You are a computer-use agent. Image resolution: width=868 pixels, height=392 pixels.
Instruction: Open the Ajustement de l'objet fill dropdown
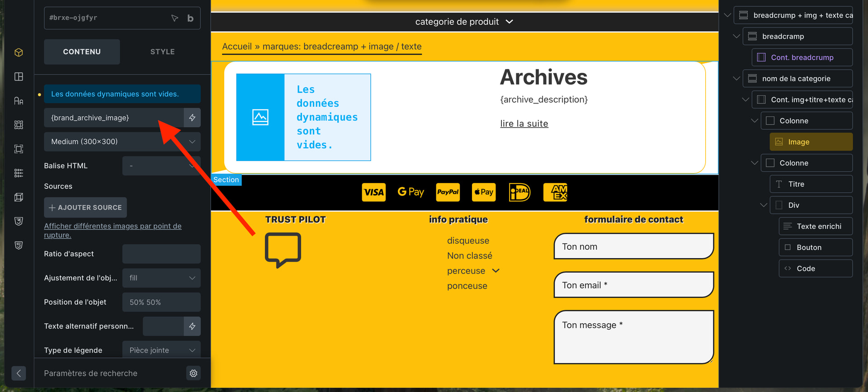(161, 278)
